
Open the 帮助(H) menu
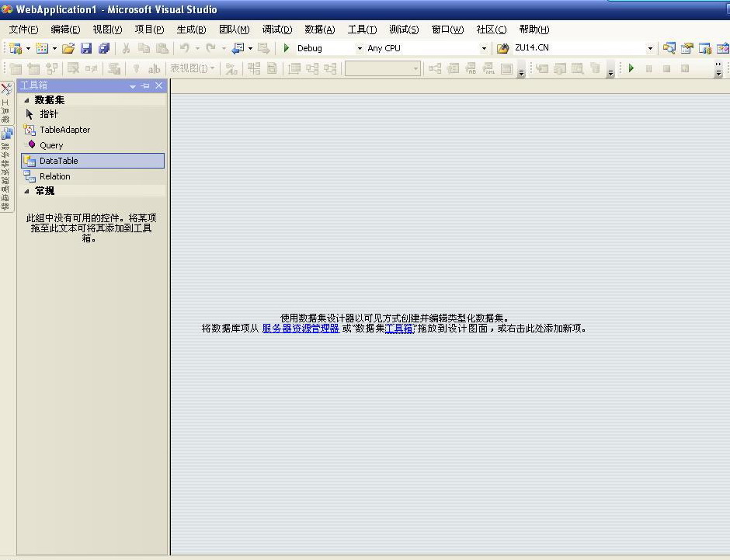534,30
